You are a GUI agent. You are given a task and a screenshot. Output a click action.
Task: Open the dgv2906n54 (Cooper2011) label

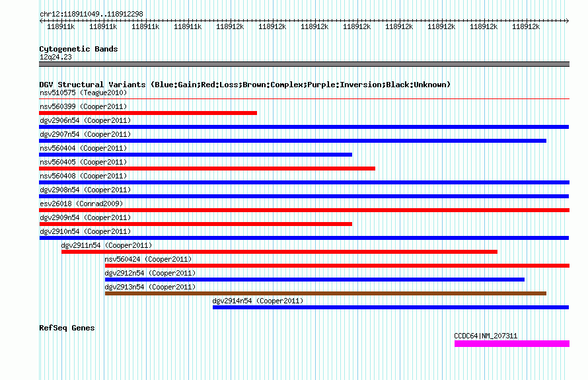[85, 120]
